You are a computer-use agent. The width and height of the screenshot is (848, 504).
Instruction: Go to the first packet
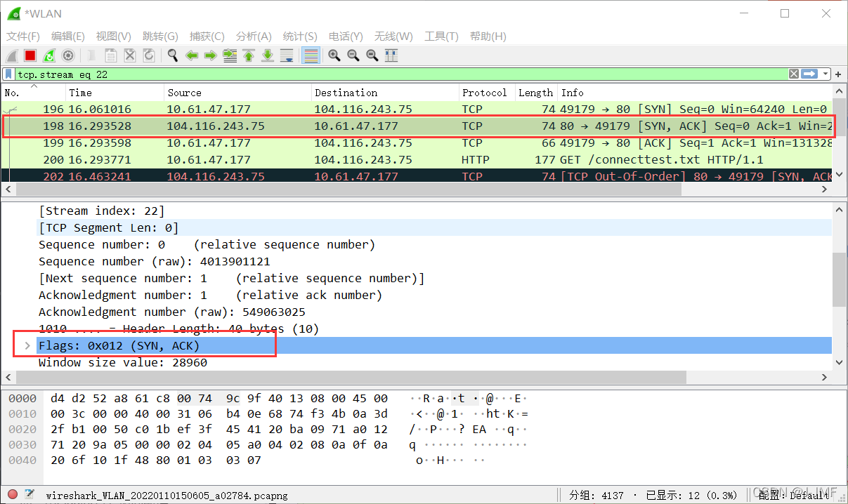pyautogui.click(x=249, y=55)
